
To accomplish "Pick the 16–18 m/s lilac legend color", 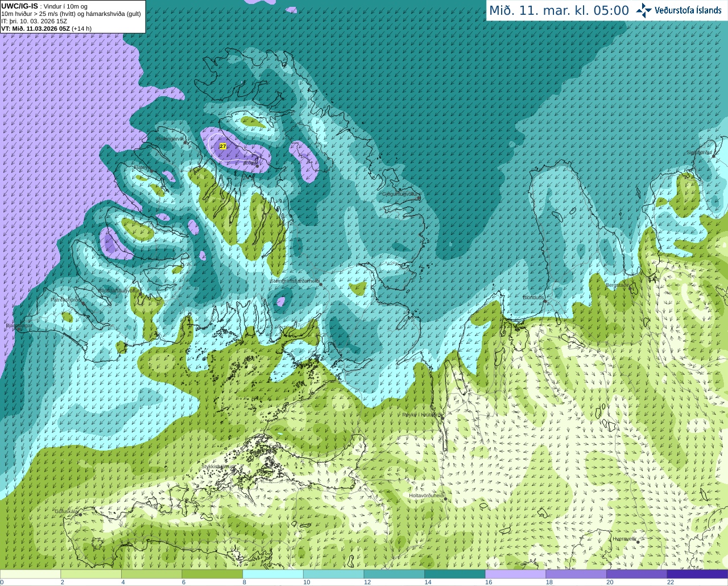I will tap(515, 574).
